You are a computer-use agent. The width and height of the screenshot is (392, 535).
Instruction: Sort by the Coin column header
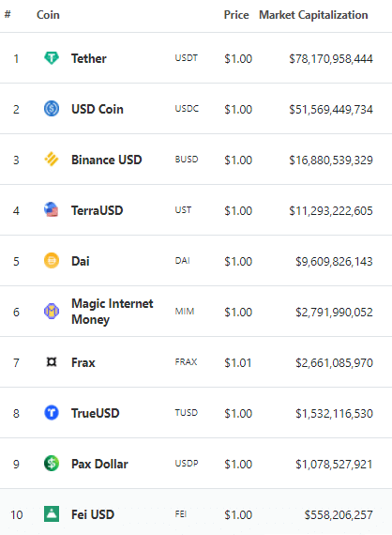[48, 15]
